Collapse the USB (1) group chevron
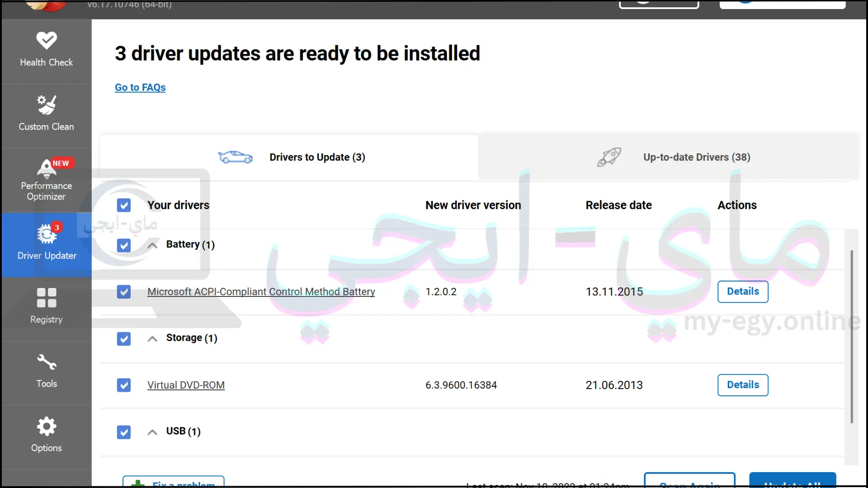This screenshot has height=488, width=868. pyautogui.click(x=152, y=432)
